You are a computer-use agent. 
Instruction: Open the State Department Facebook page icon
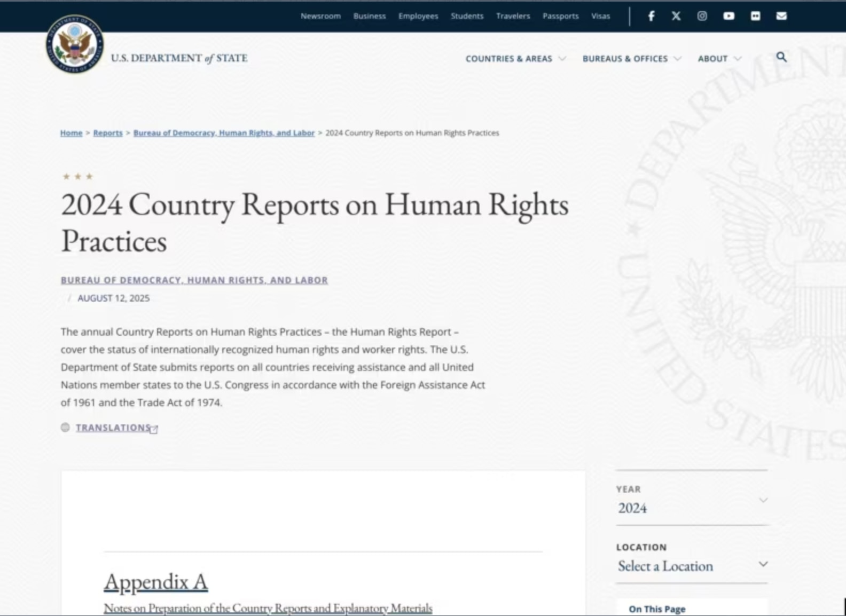(651, 16)
